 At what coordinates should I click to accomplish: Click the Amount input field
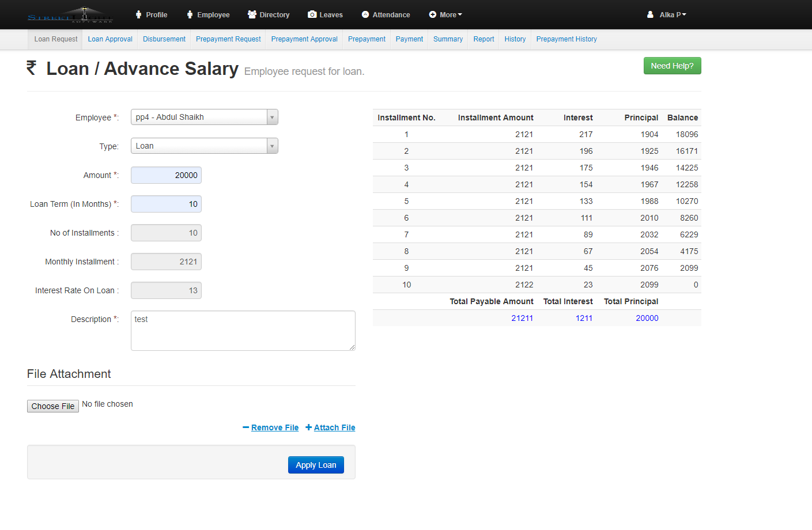click(166, 175)
